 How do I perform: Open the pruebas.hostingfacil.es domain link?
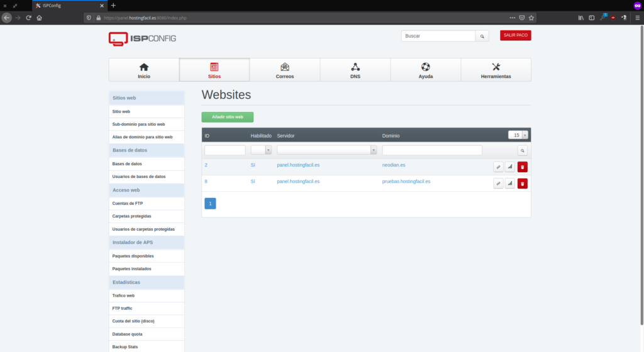pyautogui.click(x=406, y=181)
